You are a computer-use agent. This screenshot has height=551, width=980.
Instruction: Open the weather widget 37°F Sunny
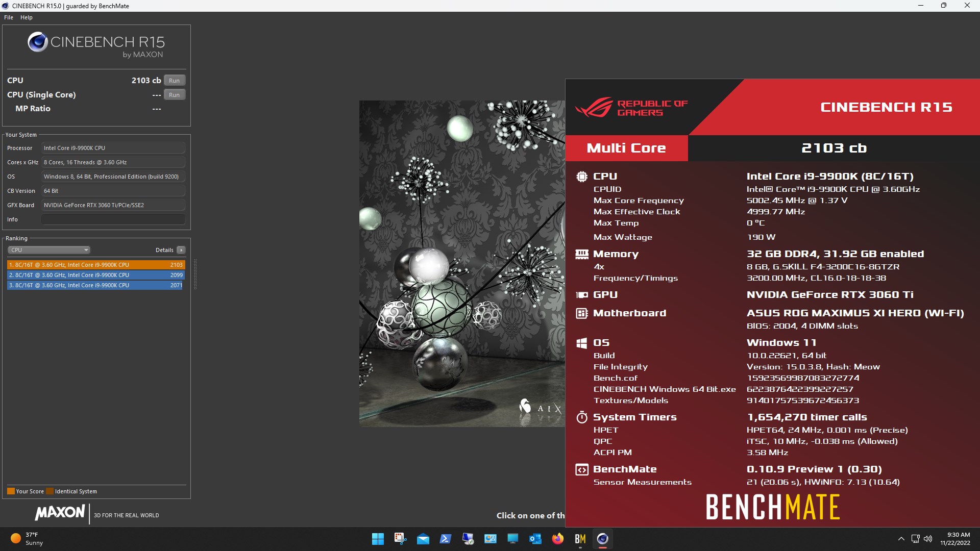coord(27,539)
